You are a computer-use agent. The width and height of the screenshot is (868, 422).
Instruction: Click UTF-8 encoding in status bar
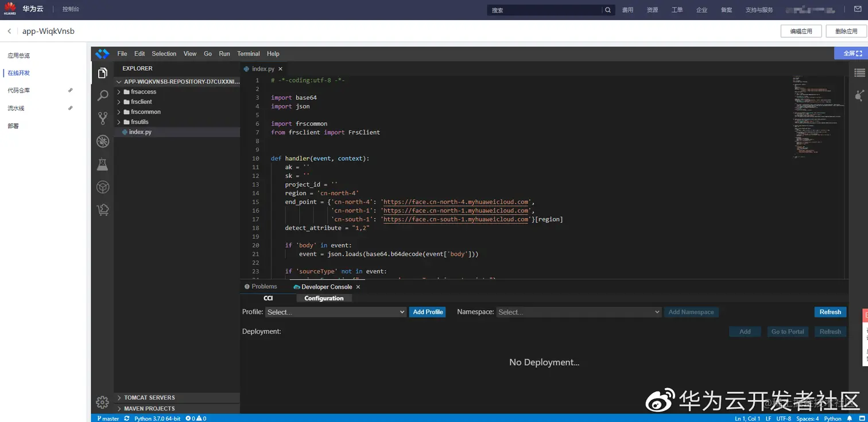pyautogui.click(x=784, y=419)
